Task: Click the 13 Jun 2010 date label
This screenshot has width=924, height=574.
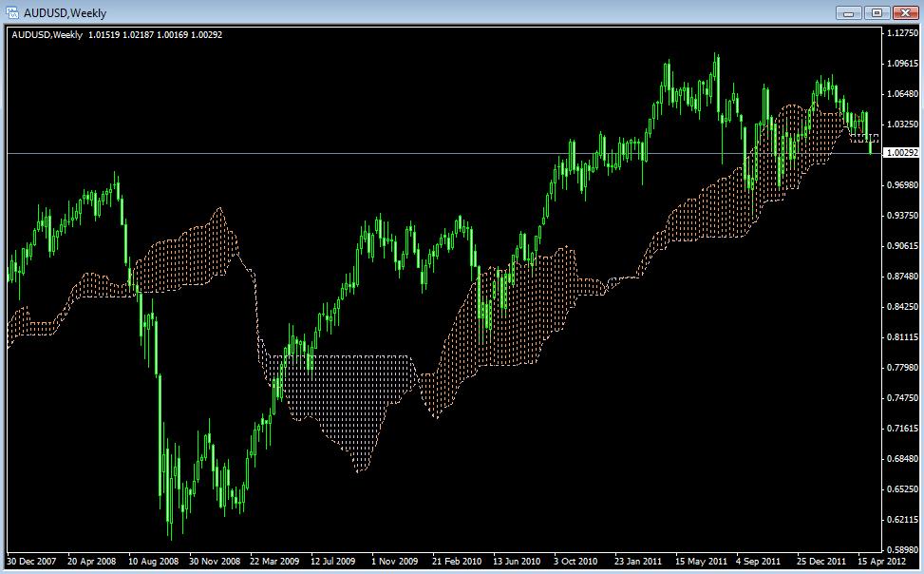Action: tap(517, 561)
